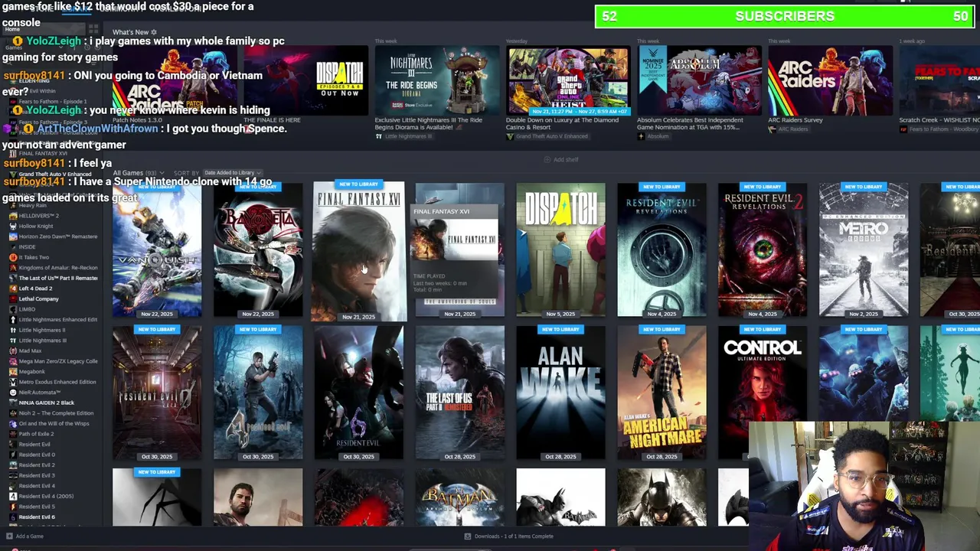Open the Resident Evil 0 cover dated Oct 30
The image size is (980, 551).
point(157,393)
